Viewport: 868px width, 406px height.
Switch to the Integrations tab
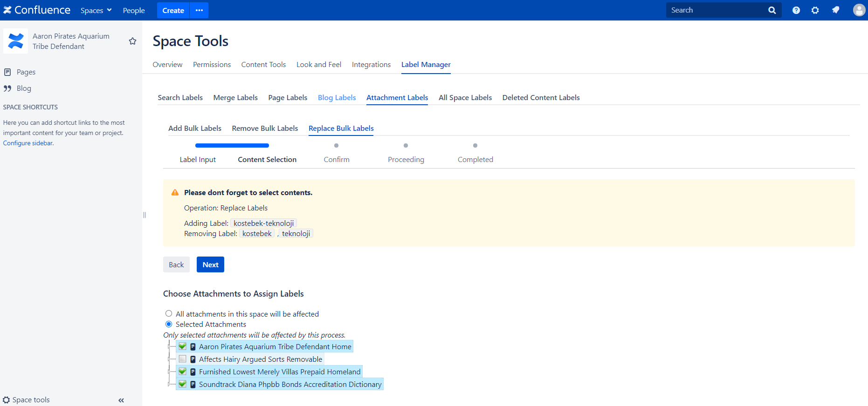point(371,65)
